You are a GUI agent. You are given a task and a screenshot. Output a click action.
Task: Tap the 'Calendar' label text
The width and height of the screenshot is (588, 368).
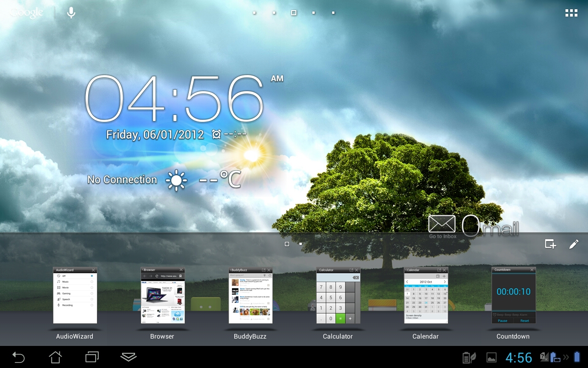pyautogui.click(x=425, y=336)
